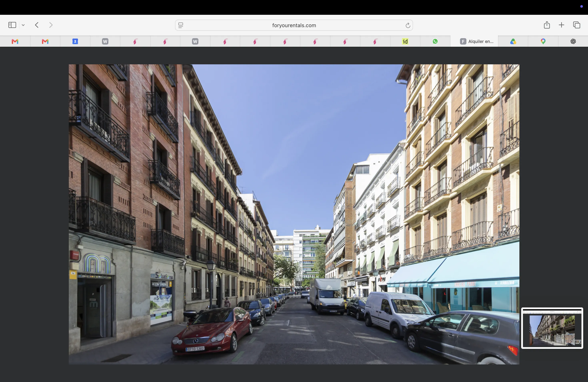The image size is (588, 382).
Task: Switch to the WhatsApp tab
Action: click(435, 41)
